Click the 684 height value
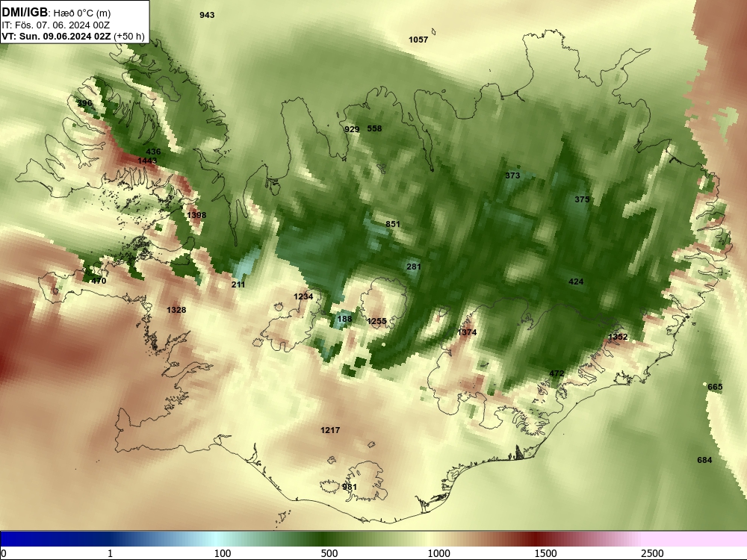 coord(704,460)
